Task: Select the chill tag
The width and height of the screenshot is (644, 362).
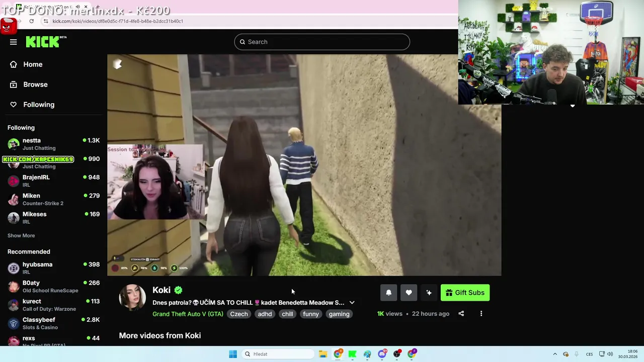Action: click(287, 314)
